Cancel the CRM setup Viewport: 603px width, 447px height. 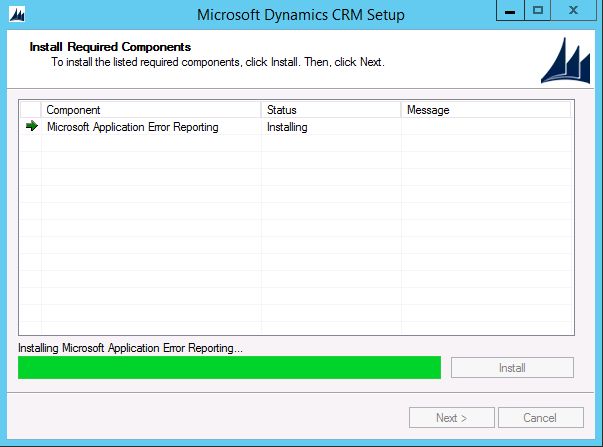point(541,418)
